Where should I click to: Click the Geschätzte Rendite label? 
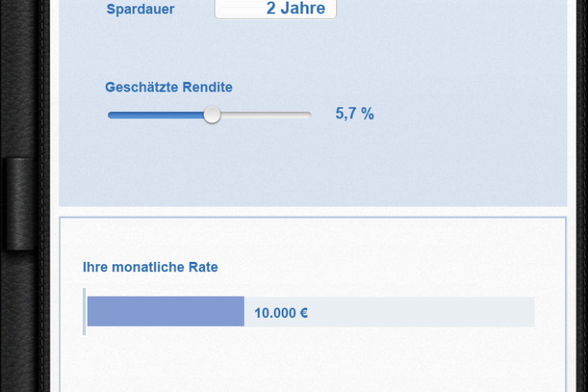tap(169, 87)
